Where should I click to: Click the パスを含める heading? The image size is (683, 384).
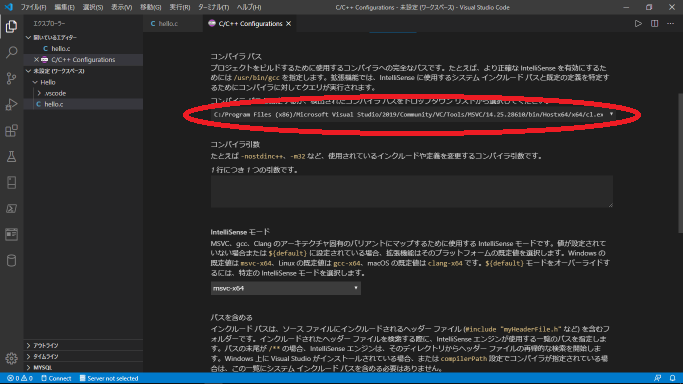click(231, 317)
